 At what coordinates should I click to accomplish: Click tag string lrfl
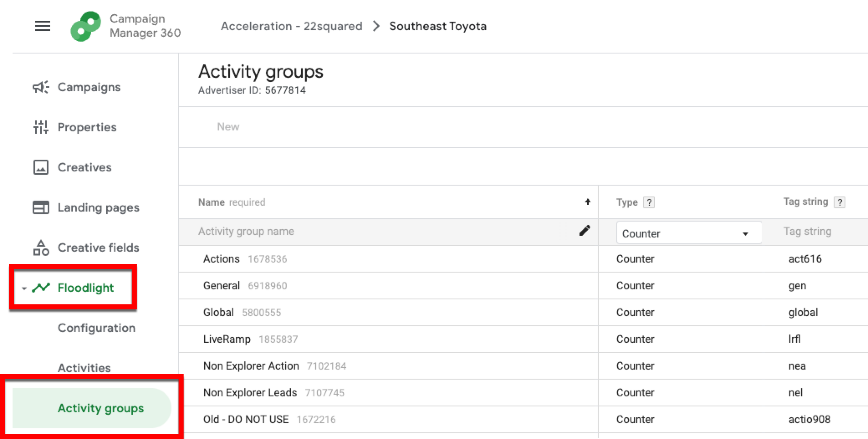point(794,339)
